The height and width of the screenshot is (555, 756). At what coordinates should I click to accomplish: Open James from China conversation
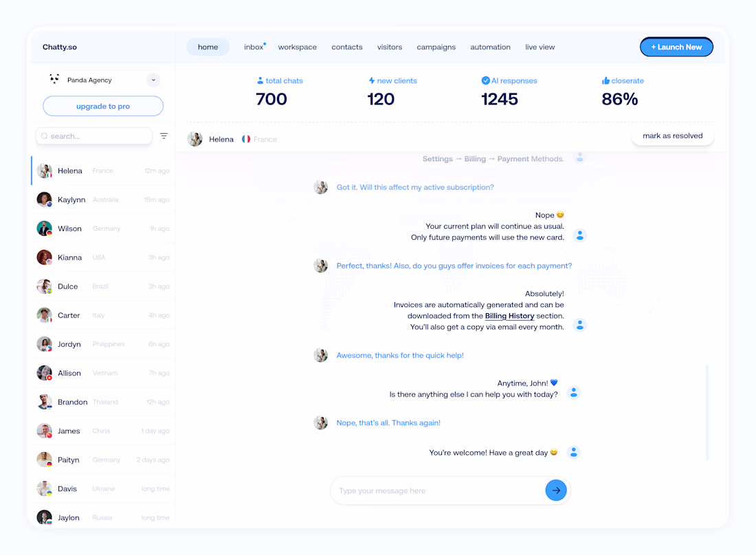point(102,431)
